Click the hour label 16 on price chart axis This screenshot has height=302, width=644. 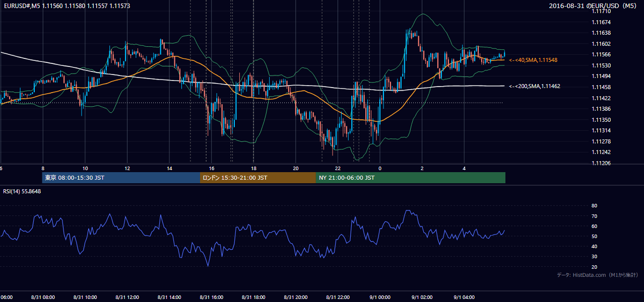[x=212, y=168]
